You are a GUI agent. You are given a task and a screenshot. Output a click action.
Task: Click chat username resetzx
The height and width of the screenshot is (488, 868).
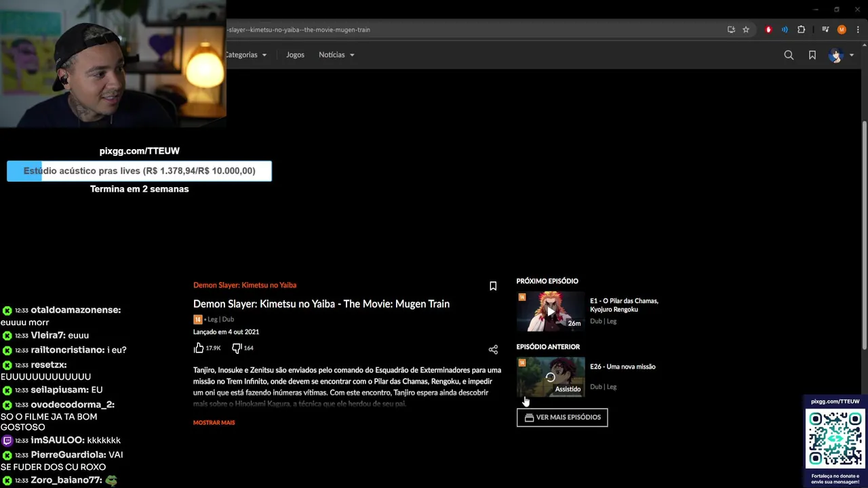(x=47, y=365)
